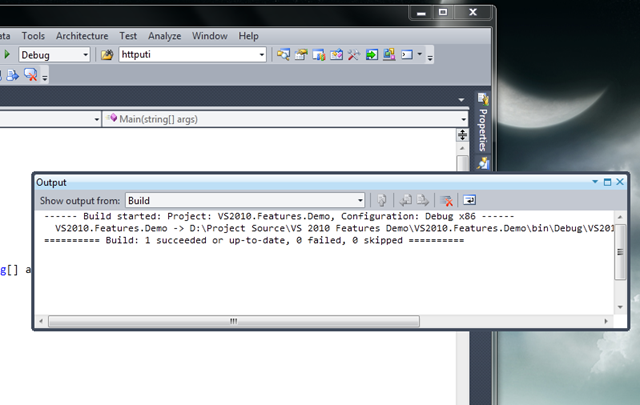Image resolution: width=640 pixels, height=405 pixels.
Task: Open the Command Window toolbar icon
Action: coord(407,54)
